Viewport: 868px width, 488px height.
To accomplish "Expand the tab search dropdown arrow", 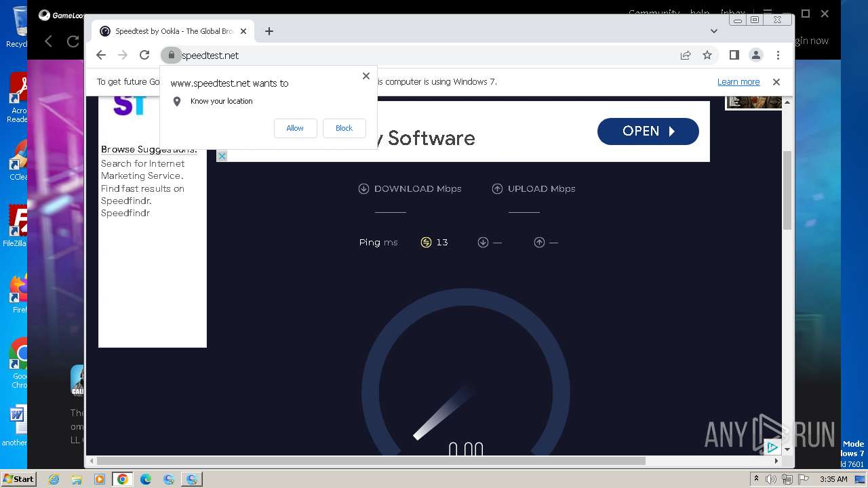I will (x=713, y=31).
